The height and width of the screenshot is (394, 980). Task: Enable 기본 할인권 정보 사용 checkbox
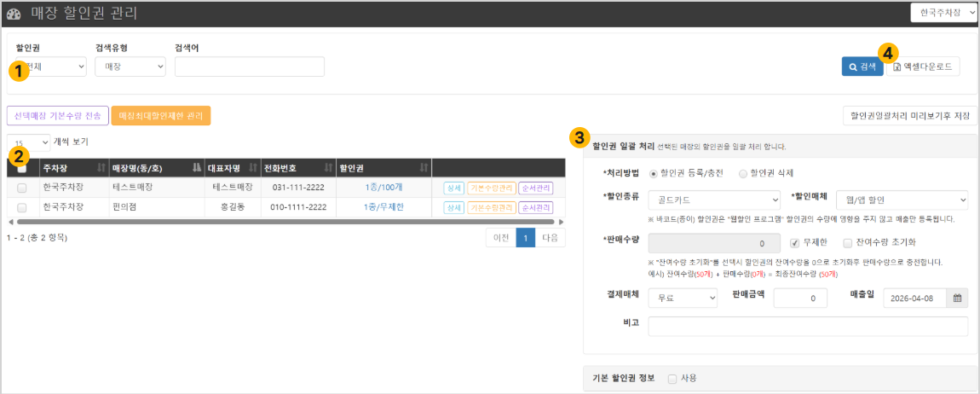point(672,379)
